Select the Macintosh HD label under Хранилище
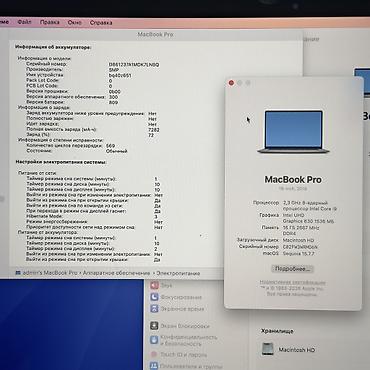The width and height of the screenshot is (370, 370). [297, 350]
